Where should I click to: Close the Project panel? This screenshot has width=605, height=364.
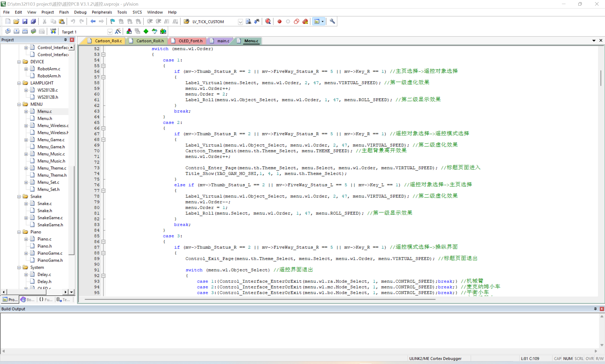click(x=72, y=40)
